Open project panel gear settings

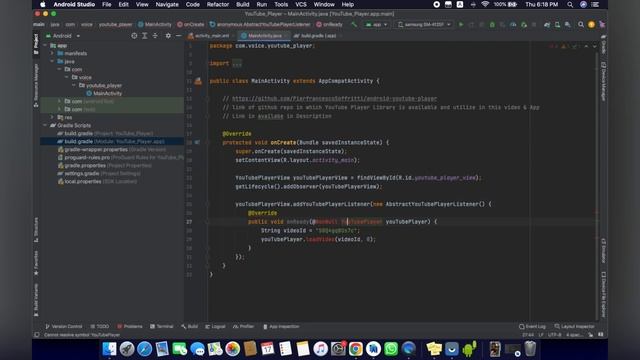(x=168, y=36)
